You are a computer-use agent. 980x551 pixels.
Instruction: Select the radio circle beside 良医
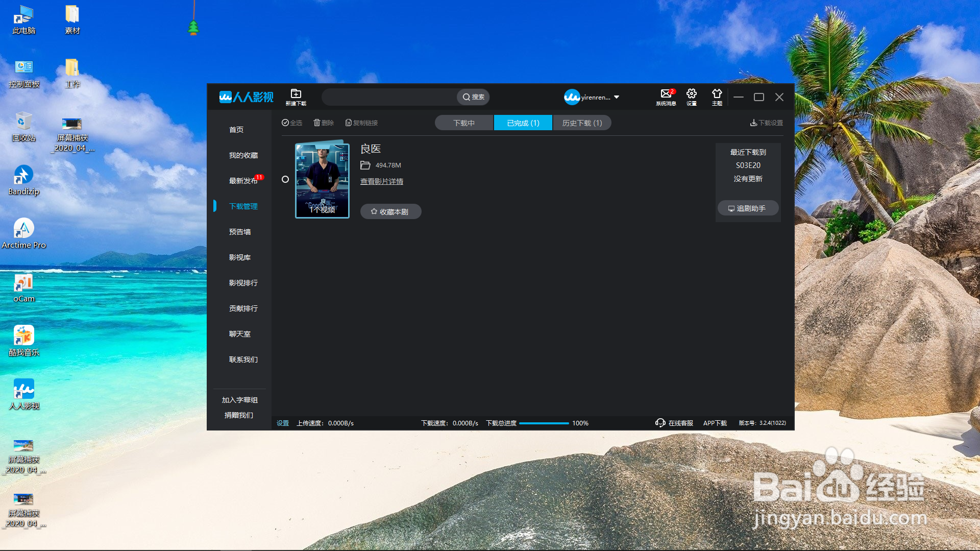(x=285, y=179)
